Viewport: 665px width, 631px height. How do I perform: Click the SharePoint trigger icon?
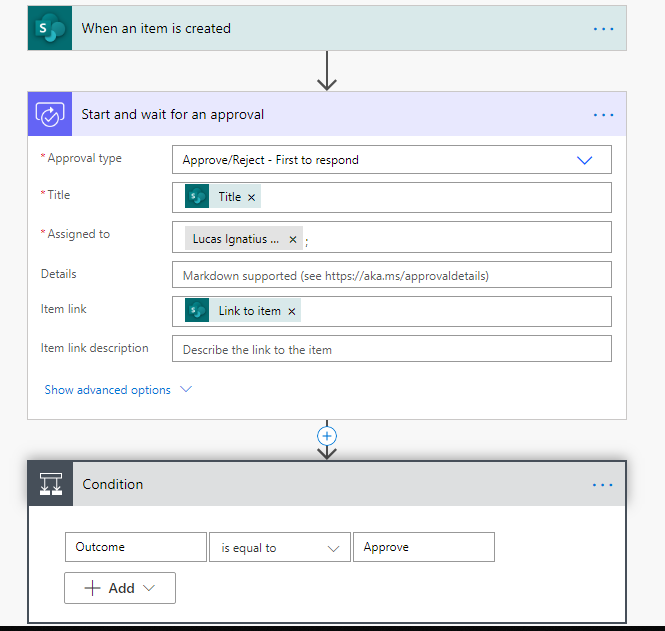[x=50, y=28]
